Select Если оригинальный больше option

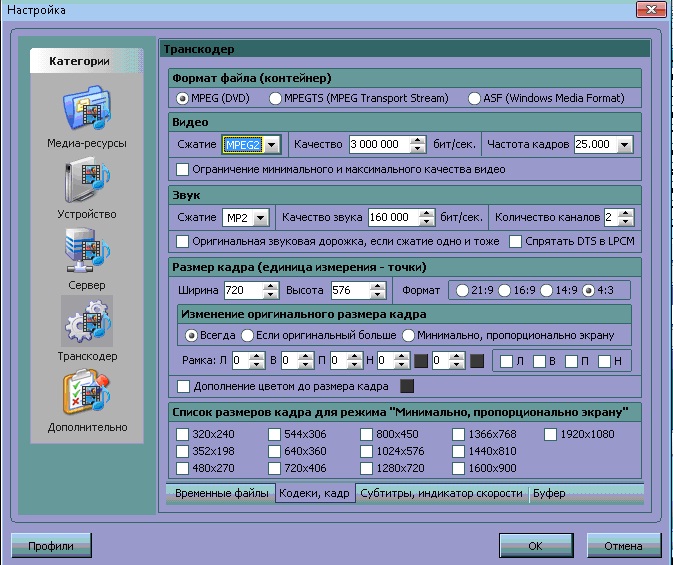247,335
